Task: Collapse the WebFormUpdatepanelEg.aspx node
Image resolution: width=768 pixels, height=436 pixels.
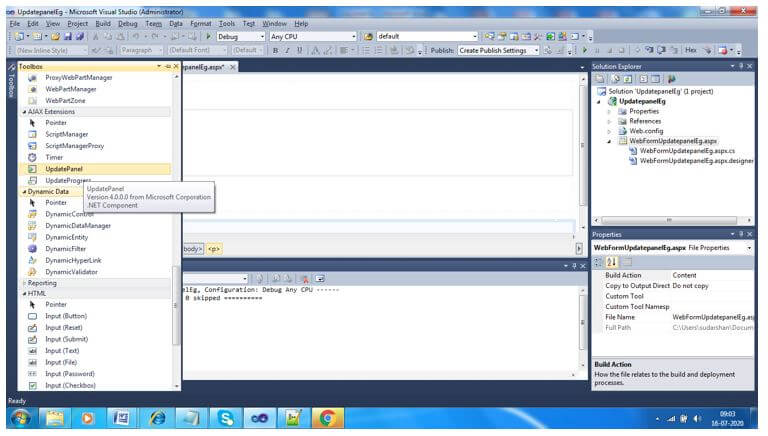Action: (x=609, y=141)
